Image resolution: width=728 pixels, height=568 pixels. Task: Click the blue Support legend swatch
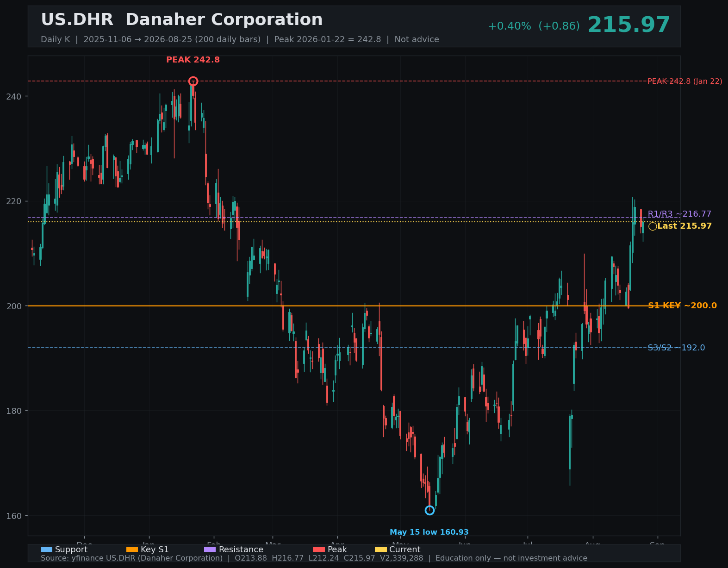pos(46,549)
